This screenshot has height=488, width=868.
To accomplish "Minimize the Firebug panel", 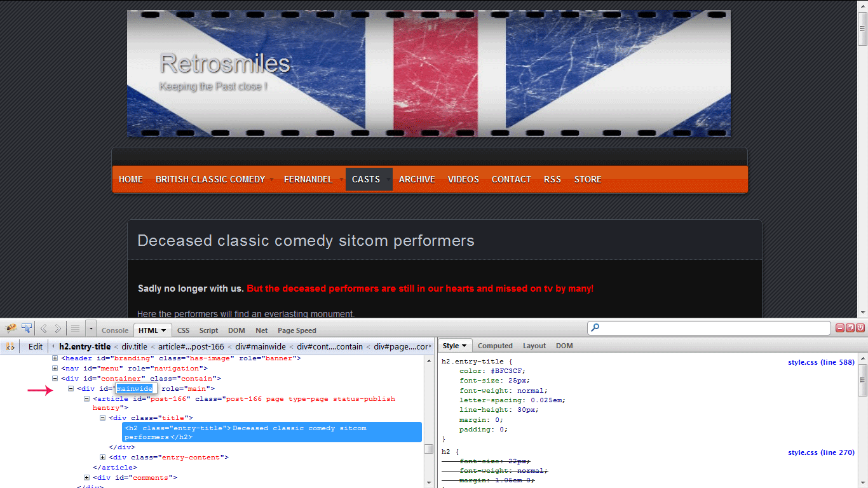I will click(x=840, y=328).
